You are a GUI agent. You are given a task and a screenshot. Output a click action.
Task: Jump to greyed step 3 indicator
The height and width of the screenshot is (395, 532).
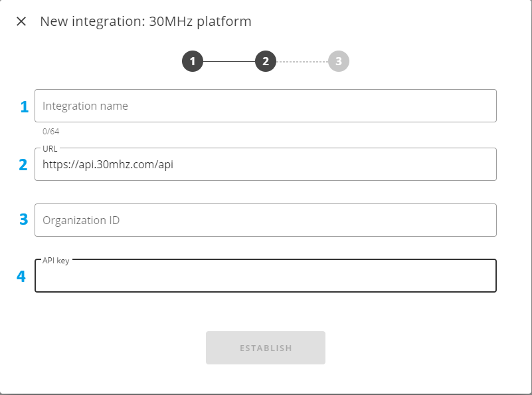point(338,62)
